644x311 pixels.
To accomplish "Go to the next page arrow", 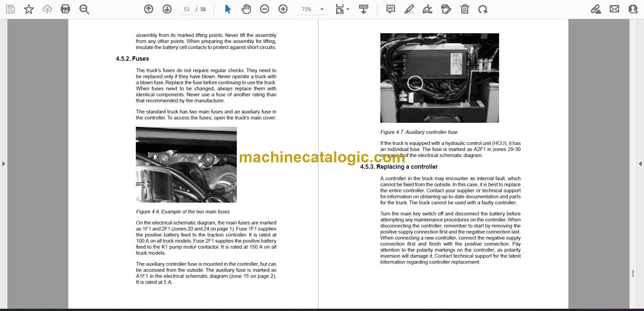I will pos(167,9).
